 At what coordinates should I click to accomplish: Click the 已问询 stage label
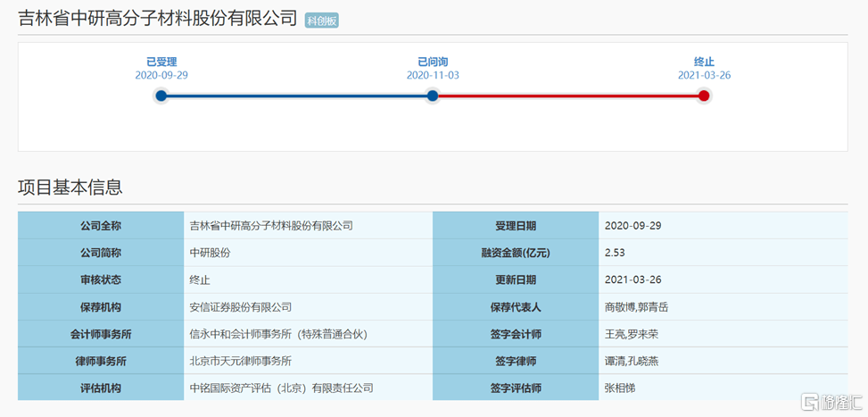[x=433, y=62]
